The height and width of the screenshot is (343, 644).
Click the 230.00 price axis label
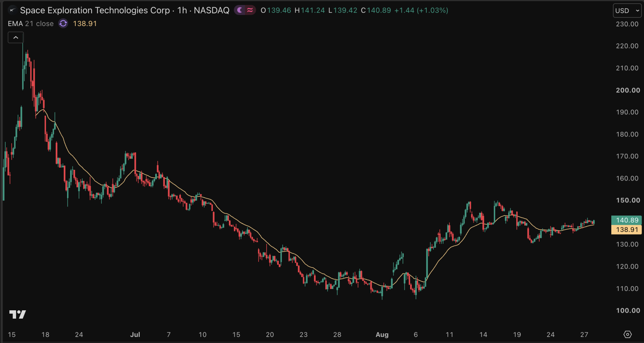(627, 24)
